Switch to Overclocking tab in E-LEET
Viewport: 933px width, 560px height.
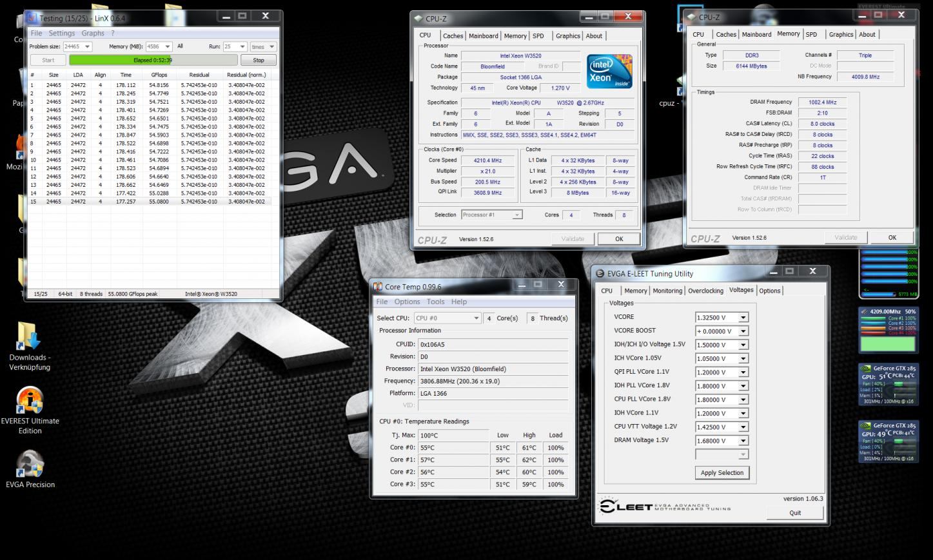pyautogui.click(x=705, y=291)
